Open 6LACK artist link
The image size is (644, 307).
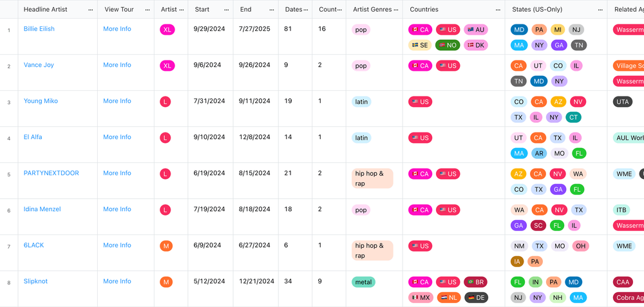tap(33, 245)
